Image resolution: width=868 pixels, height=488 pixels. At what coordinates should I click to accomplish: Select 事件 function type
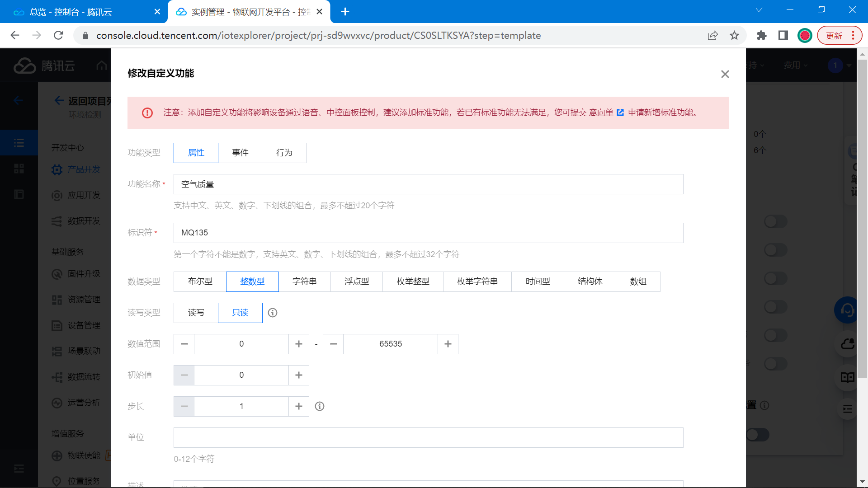pyautogui.click(x=240, y=153)
